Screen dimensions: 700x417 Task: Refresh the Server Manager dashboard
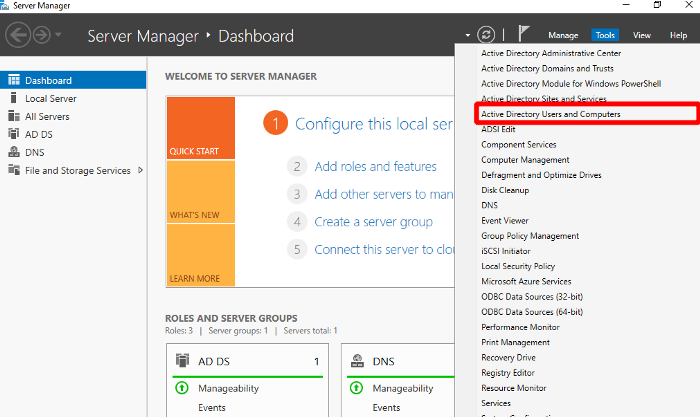(486, 35)
